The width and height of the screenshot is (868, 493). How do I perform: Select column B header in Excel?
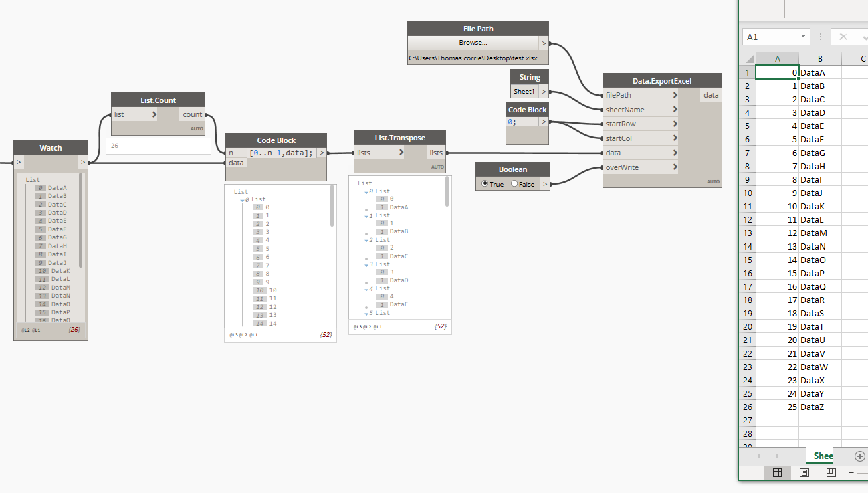(x=820, y=58)
